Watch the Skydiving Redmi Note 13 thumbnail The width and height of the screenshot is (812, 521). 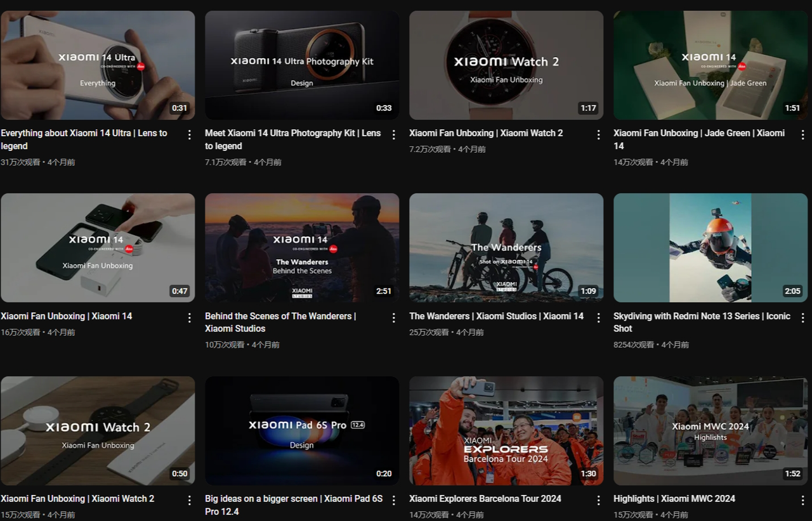coord(710,248)
